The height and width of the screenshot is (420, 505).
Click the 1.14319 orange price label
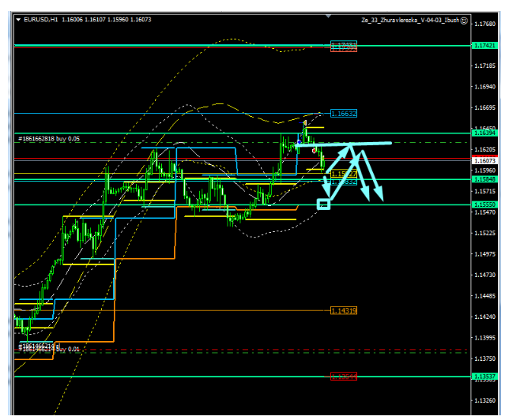344,311
